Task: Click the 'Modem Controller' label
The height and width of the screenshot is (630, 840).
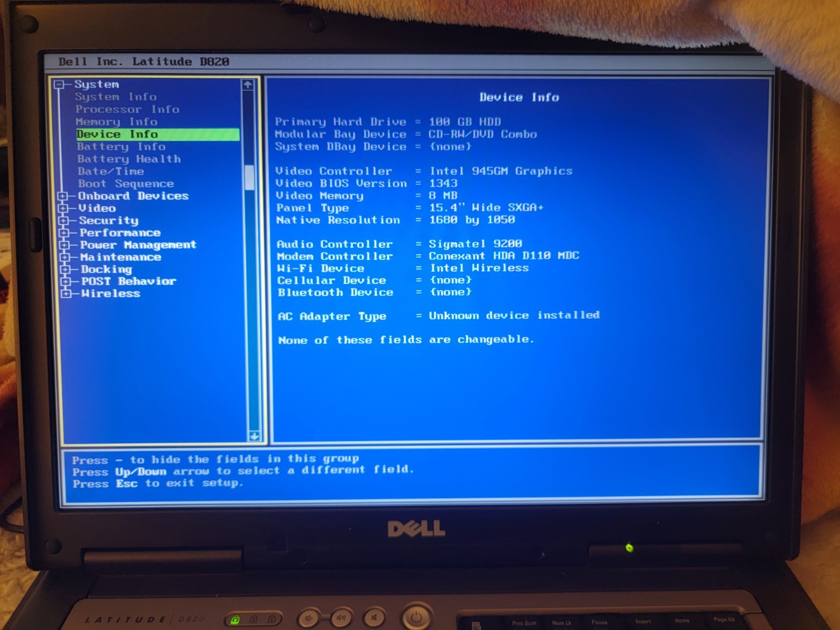Action: 335,256
